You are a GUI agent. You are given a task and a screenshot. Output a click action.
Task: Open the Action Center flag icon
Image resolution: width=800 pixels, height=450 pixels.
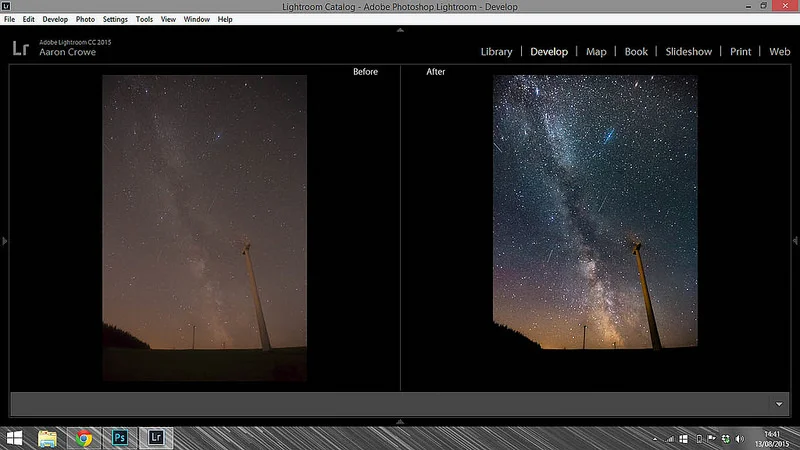[712, 439]
